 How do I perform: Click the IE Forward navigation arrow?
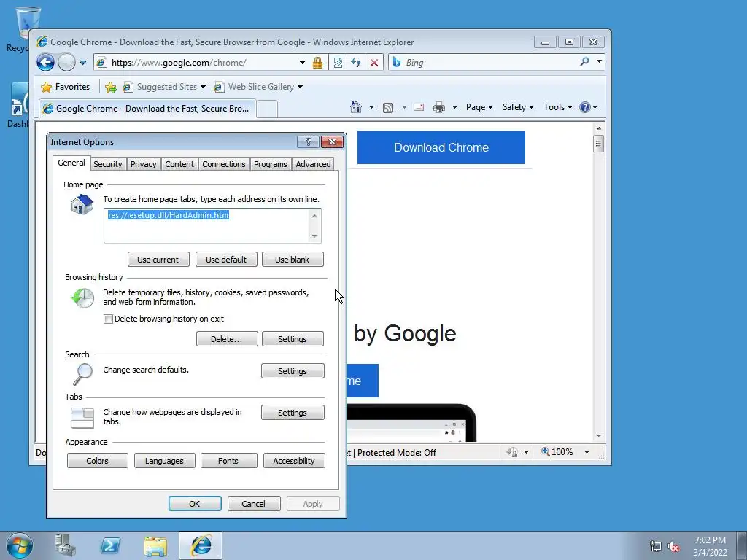point(66,63)
